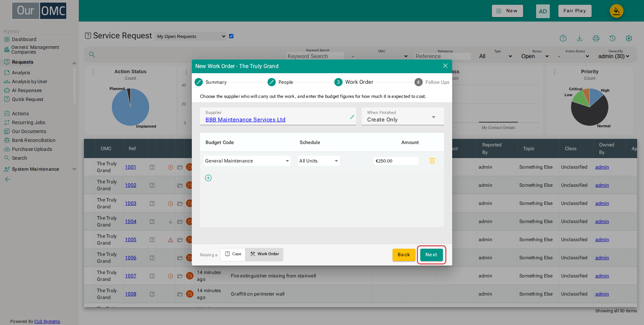
Task: Open BBB Maintenance Services Ltd link
Action: click(x=245, y=120)
